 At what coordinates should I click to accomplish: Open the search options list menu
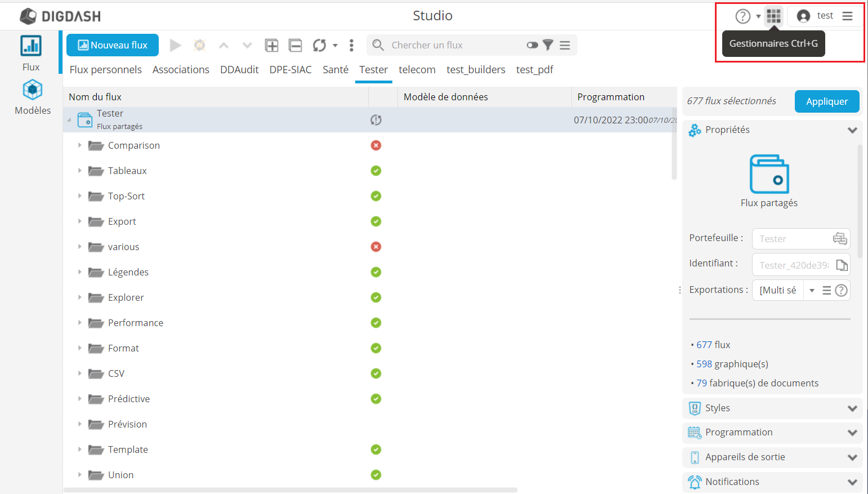[x=565, y=45]
